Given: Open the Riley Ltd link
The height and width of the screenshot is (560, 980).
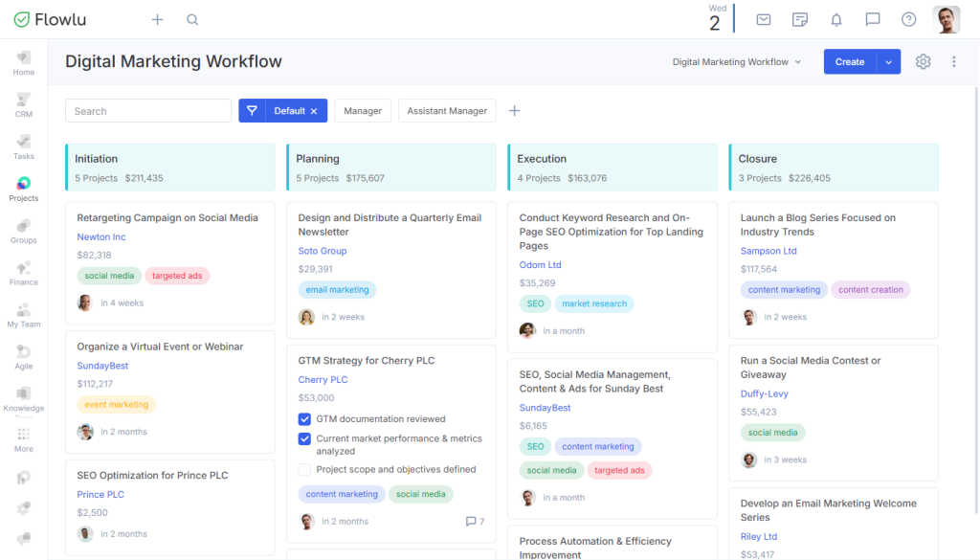Looking at the screenshot, I should pos(759,536).
